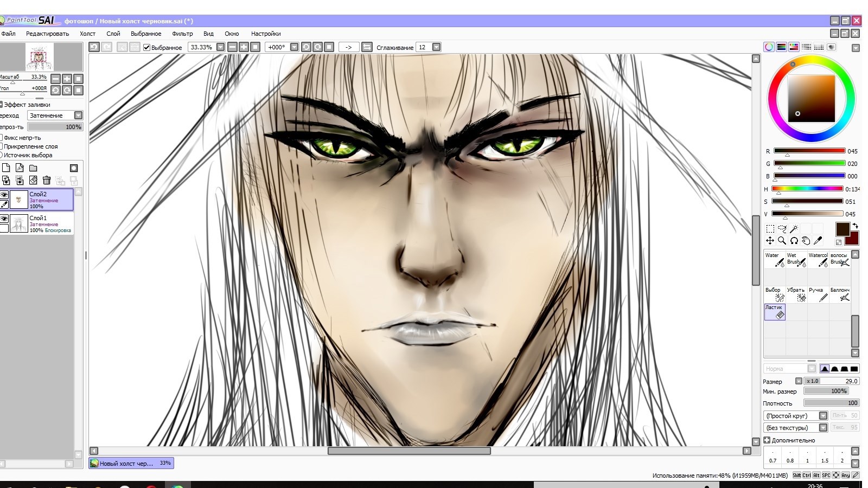Create a new layer in layer panel

click(x=6, y=168)
